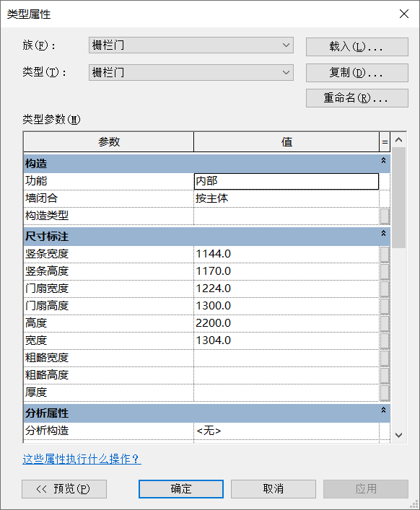Click associate-parameter button for 厚度
Image resolution: width=420 pixels, height=510 pixels.
pos(385,392)
